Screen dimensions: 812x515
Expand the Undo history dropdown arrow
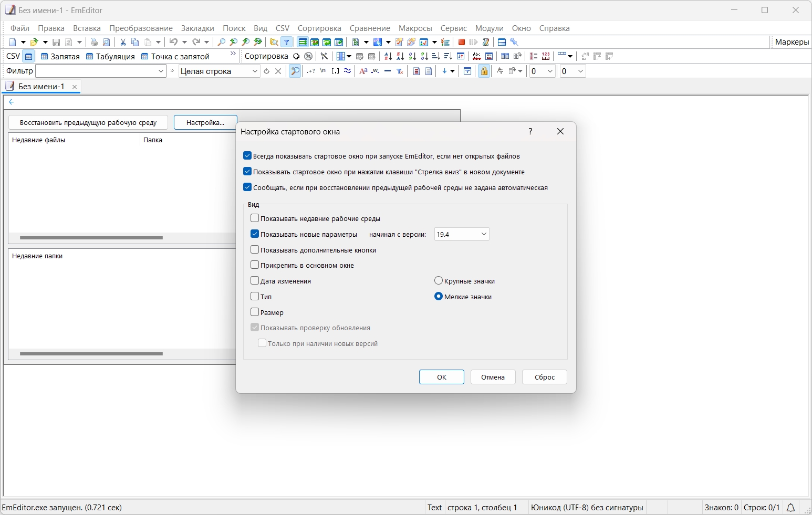click(184, 42)
